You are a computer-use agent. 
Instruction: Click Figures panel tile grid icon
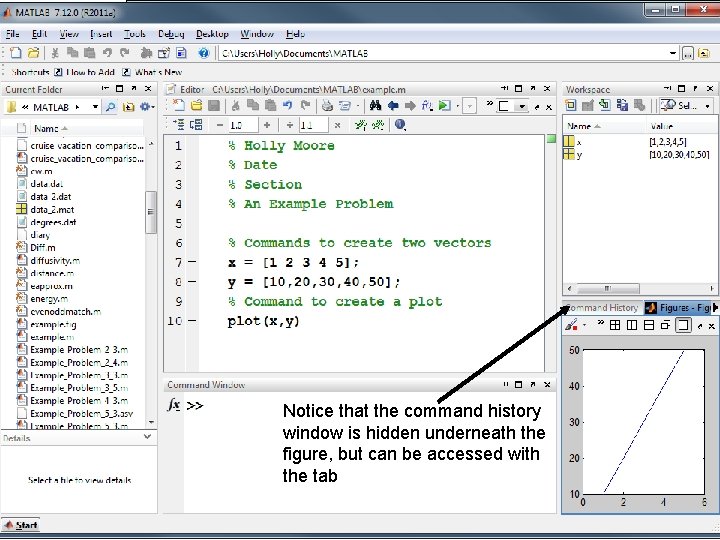(614, 326)
